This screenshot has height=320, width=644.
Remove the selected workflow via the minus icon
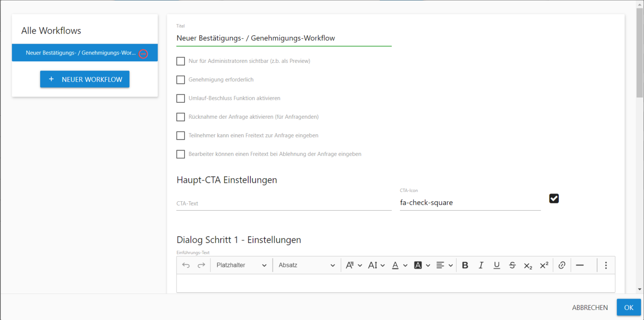pyautogui.click(x=143, y=54)
